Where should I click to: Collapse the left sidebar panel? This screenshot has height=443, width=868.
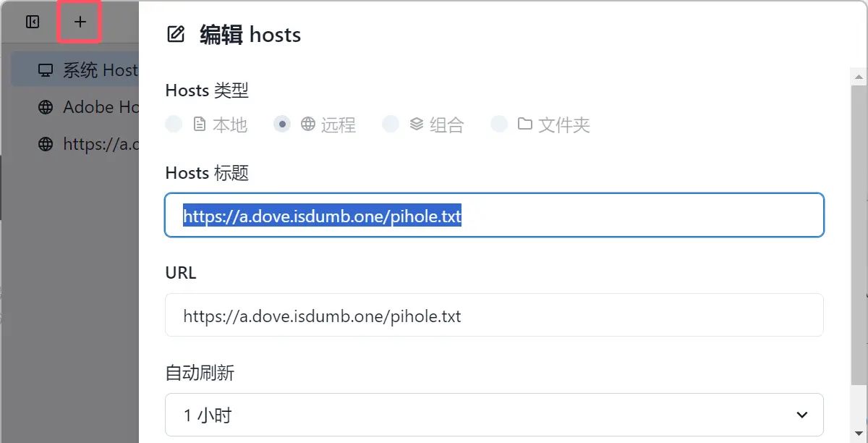(32, 22)
